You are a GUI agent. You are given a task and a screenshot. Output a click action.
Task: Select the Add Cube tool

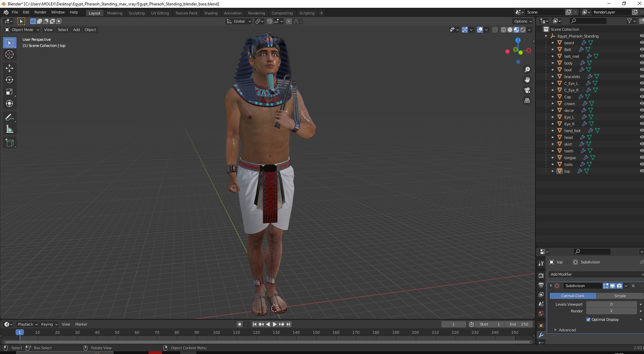pyautogui.click(x=9, y=143)
